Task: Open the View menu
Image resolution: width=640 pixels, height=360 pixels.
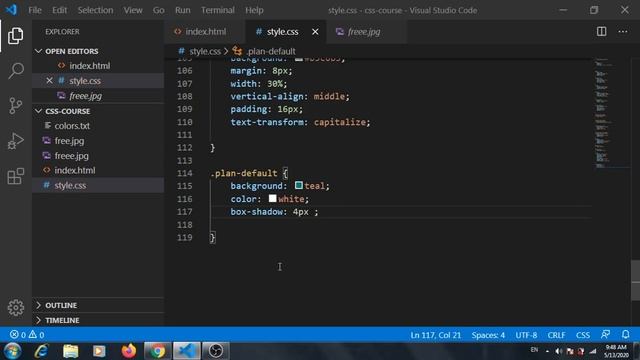Action: (x=133, y=10)
